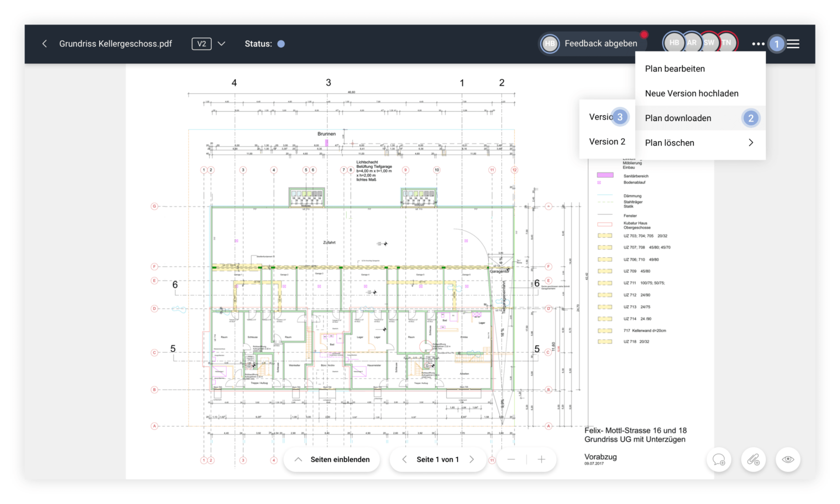
Task: Expand Plan löschen submenu arrow
Action: (x=750, y=142)
